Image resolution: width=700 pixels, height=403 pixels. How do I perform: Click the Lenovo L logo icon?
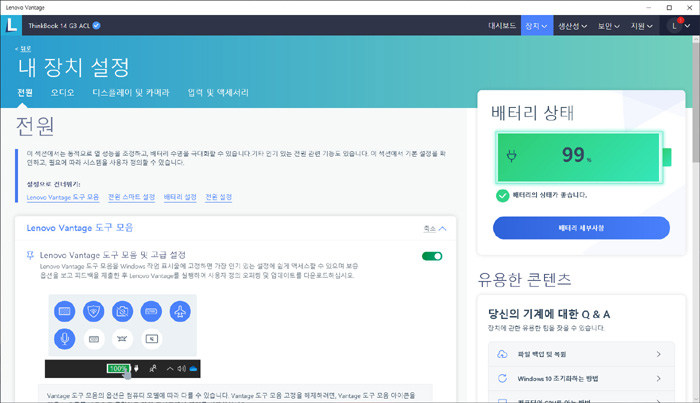pos(11,25)
